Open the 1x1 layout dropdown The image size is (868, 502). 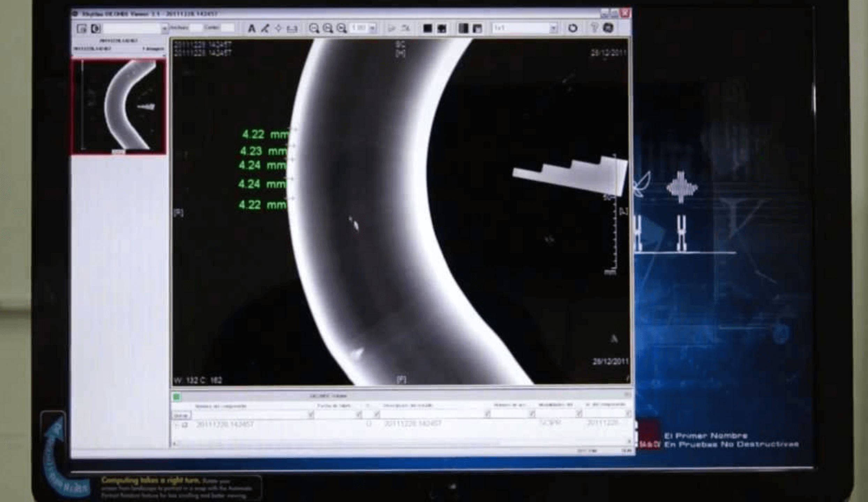(x=553, y=28)
